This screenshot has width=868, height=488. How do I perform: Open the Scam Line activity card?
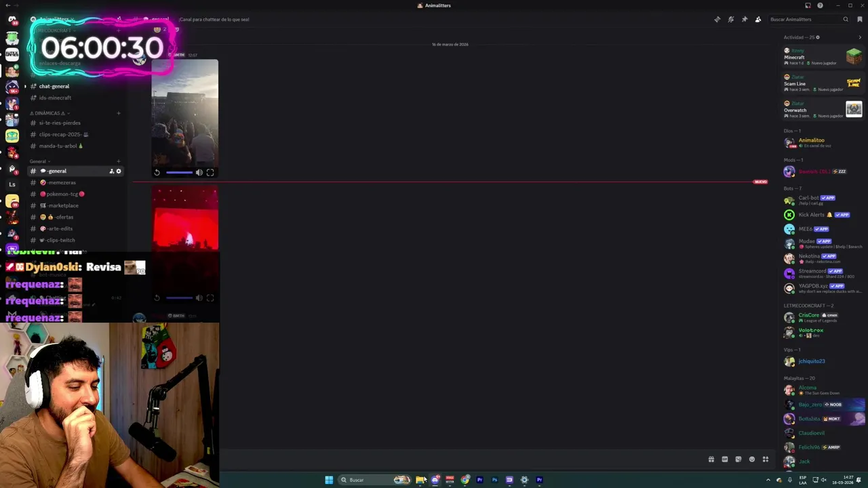(823, 83)
